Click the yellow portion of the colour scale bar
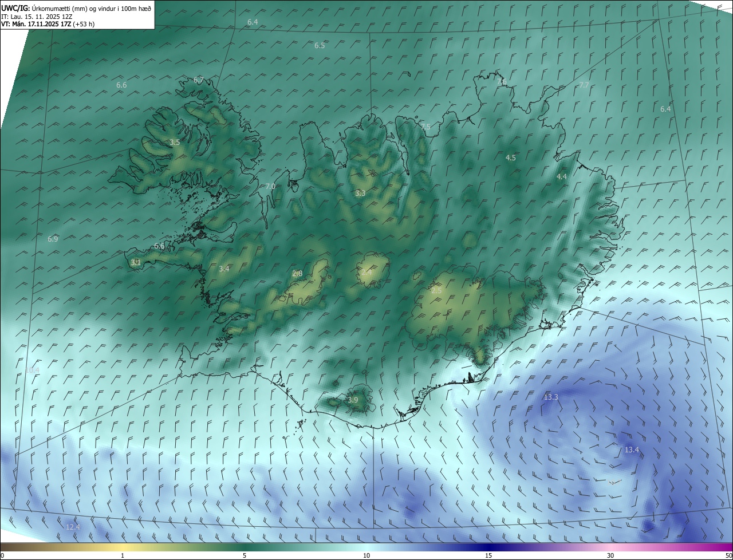 point(123,547)
